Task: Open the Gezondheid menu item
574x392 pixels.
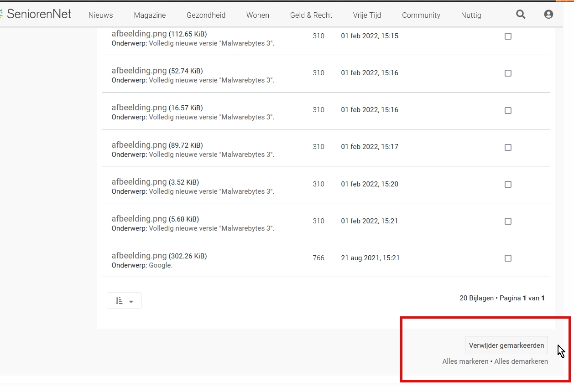Action: tap(206, 15)
